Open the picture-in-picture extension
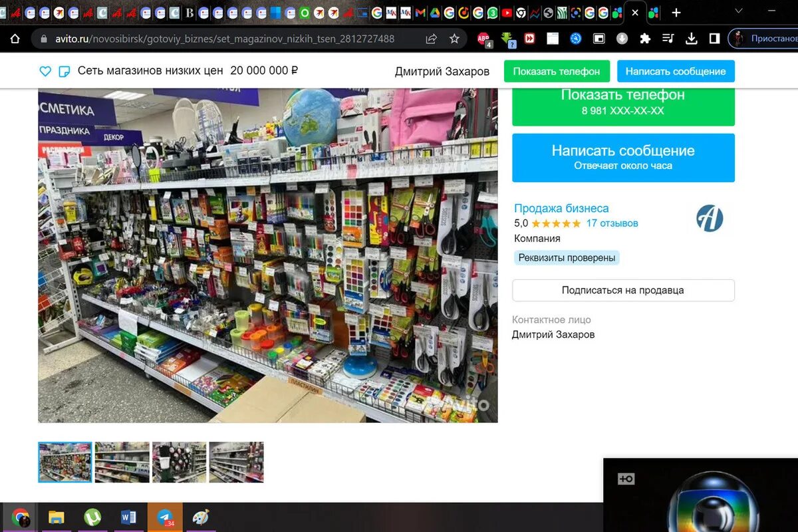 click(599, 39)
